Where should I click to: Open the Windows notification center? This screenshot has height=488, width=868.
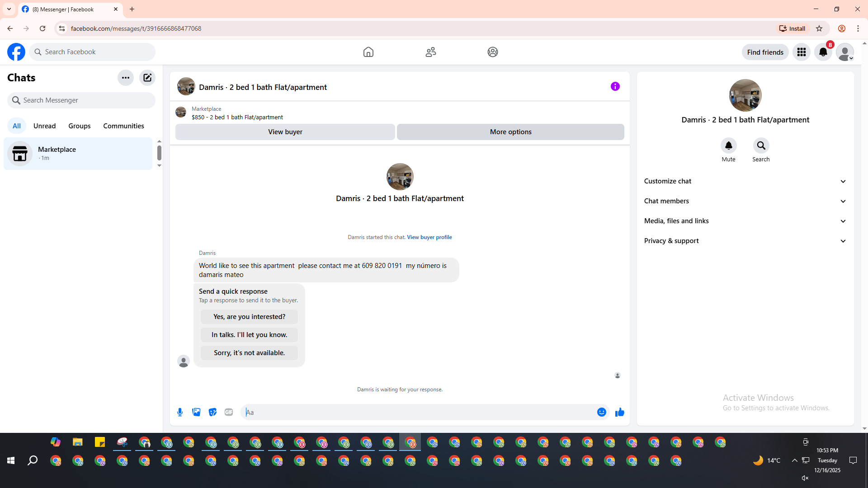pyautogui.click(x=853, y=460)
